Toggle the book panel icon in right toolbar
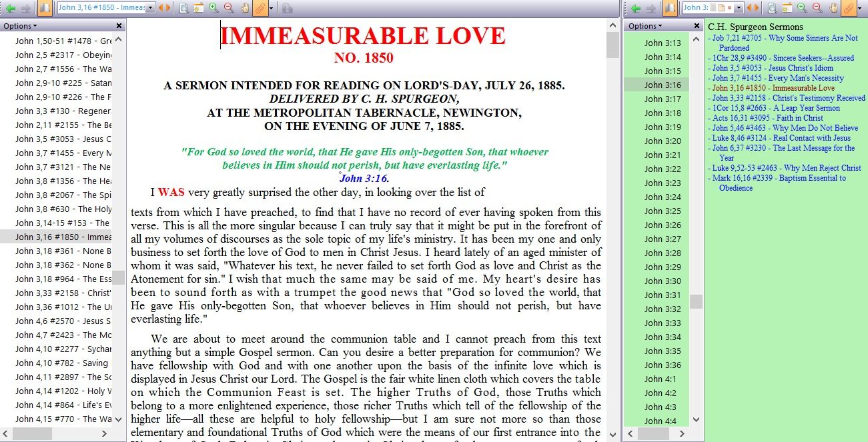This screenshot has height=442, width=868. [x=670, y=8]
